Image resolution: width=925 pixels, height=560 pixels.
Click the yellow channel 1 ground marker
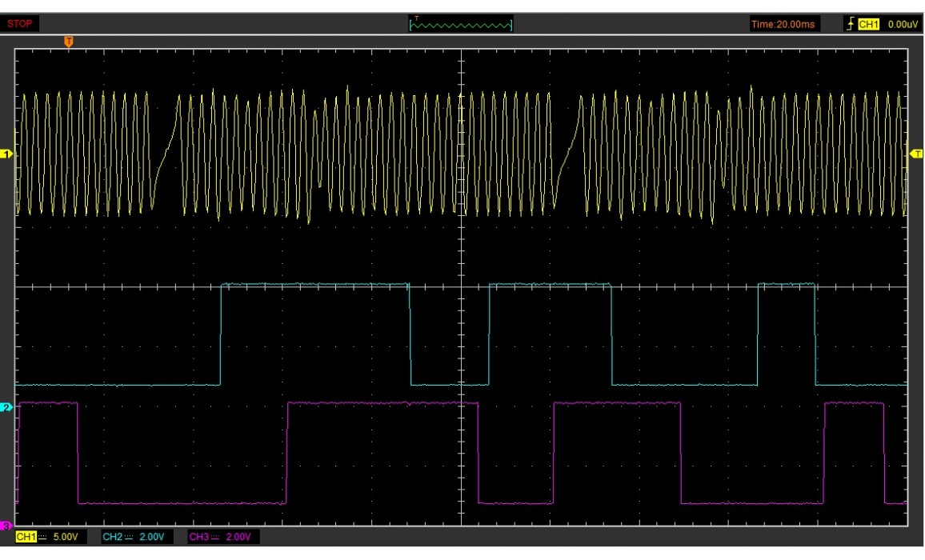click(8, 154)
